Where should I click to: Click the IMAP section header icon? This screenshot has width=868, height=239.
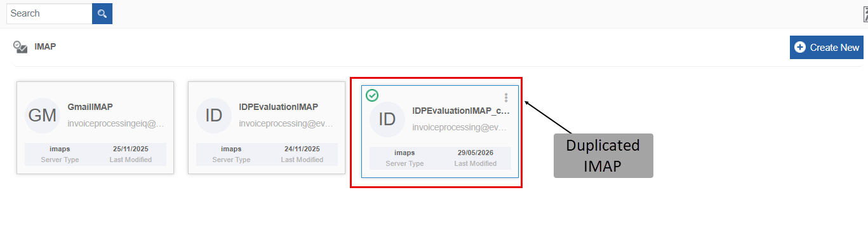21,47
